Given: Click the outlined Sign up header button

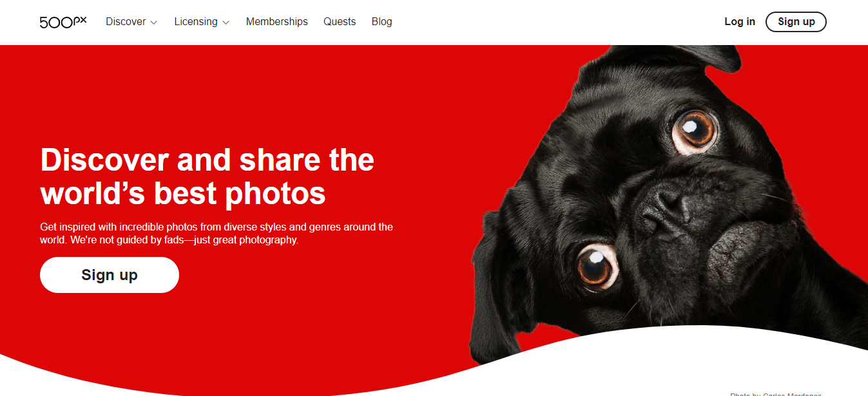Looking at the screenshot, I should coord(796,21).
